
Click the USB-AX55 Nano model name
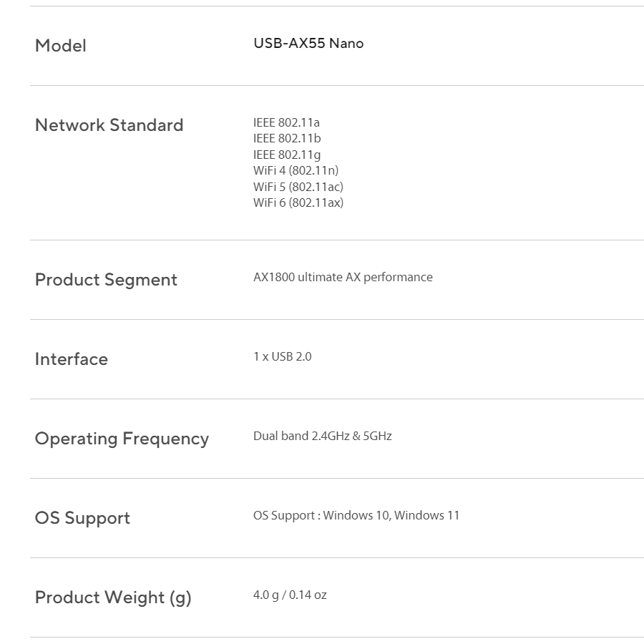(x=308, y=44)
